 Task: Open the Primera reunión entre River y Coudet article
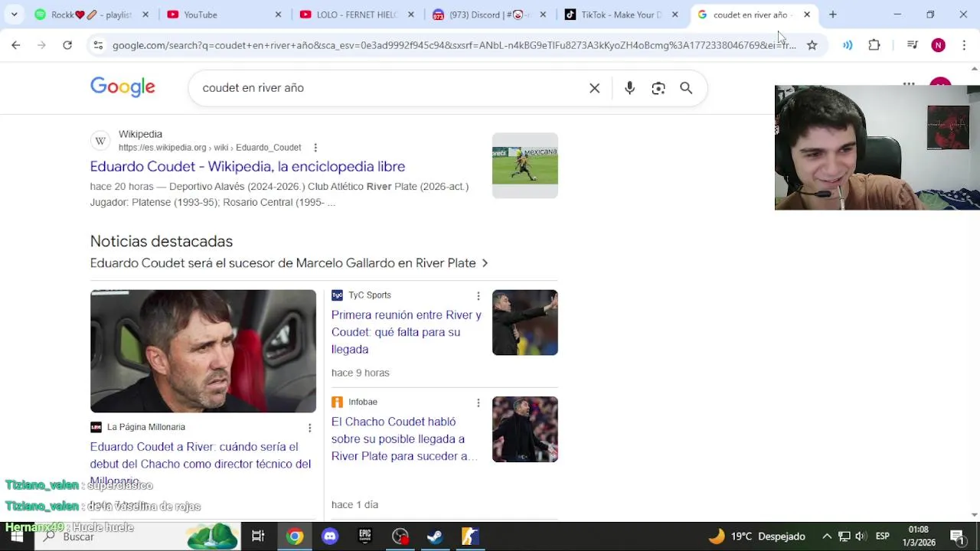(407, 332)
